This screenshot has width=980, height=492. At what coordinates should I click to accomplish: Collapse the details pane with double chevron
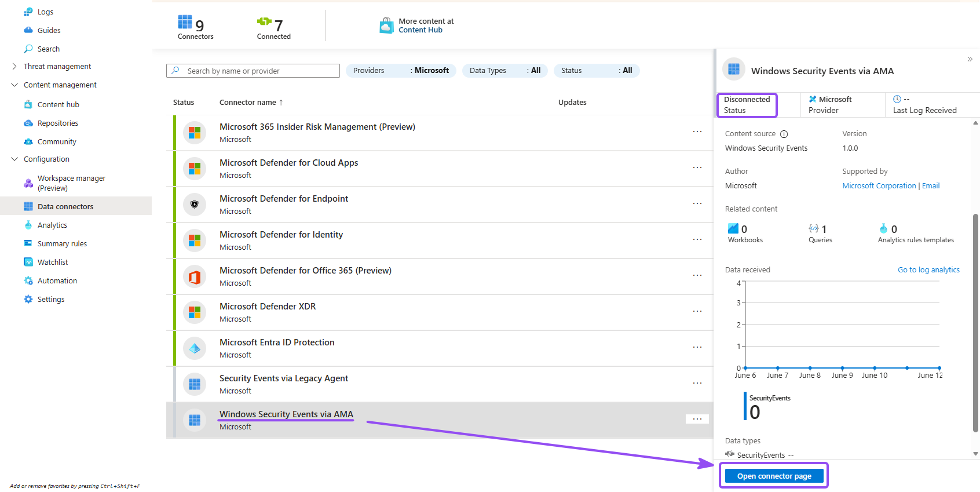(970, 59)
